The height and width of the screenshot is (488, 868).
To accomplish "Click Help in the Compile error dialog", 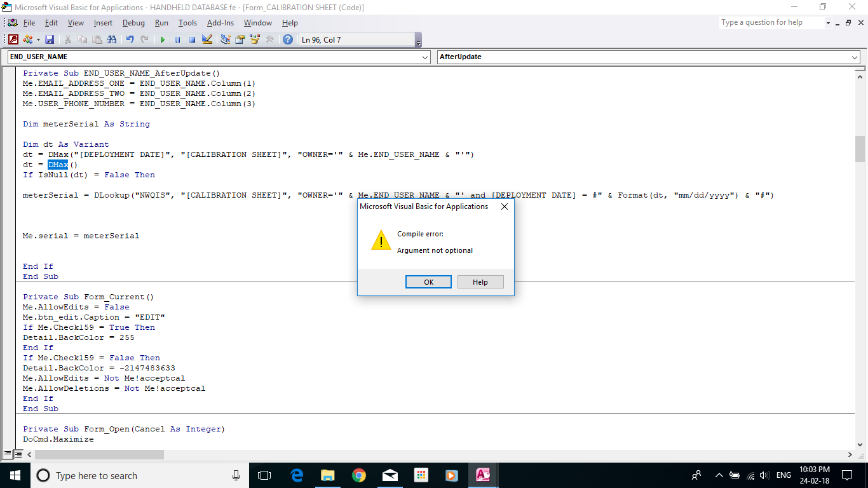I will 480,282.
